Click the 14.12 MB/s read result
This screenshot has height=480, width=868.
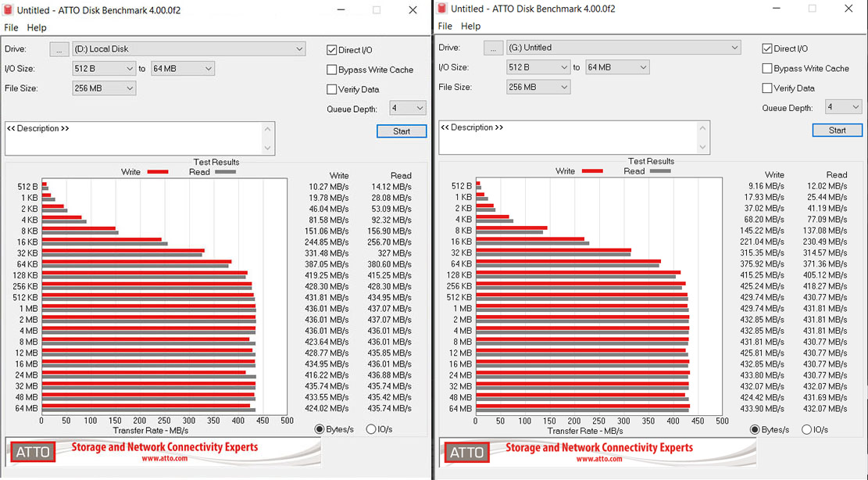click(391, 187)
